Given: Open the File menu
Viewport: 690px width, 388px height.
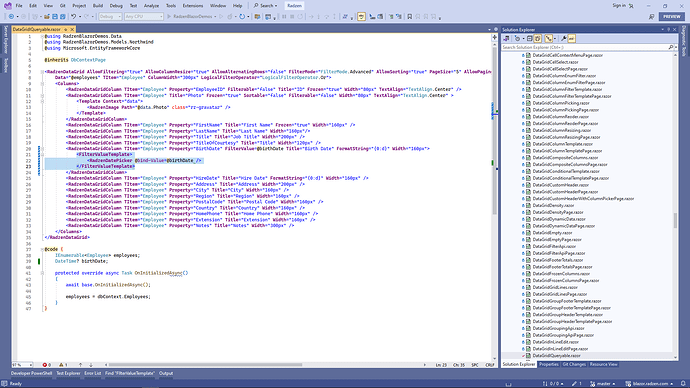Looking at the screenshot, I should pyautogui.click(x=19, y=6).
